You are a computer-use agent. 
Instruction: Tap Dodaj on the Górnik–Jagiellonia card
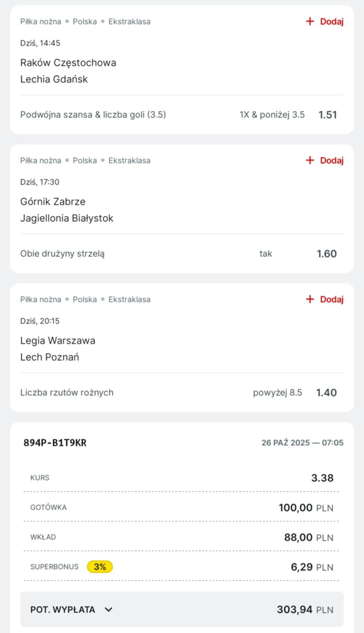(x=331, y=161)
